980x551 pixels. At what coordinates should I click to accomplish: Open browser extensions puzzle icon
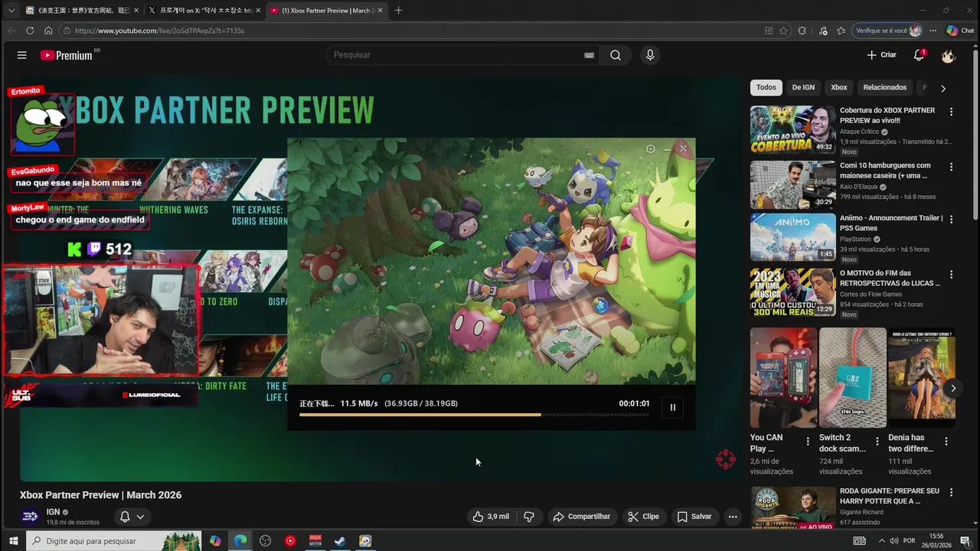point(802,31)
